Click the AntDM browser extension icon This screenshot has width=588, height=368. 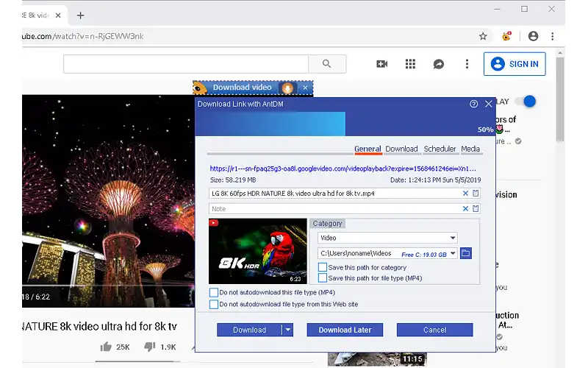point(506,36)
